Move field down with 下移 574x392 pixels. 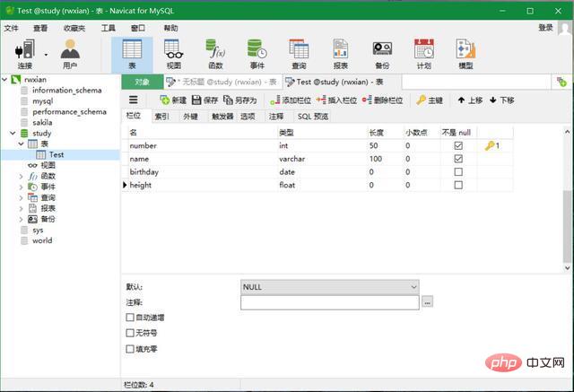tap(502, 100)
